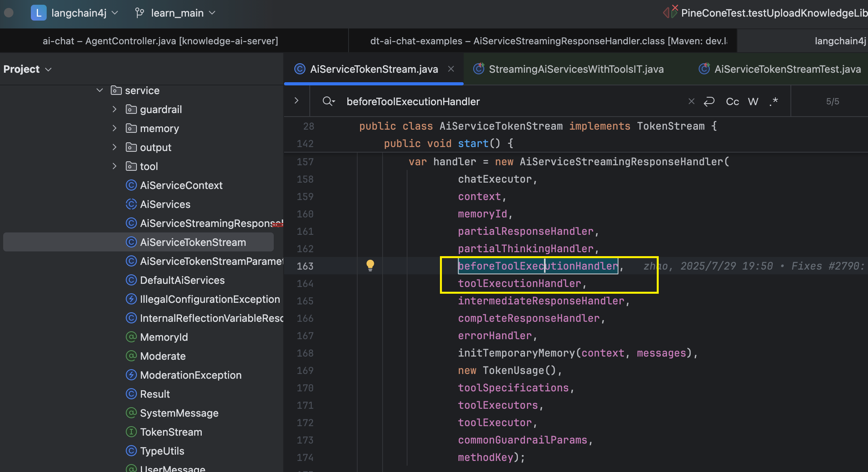Open Moderate annotation file
This screenshot has height=472, width=868.
tap(155, 356)
